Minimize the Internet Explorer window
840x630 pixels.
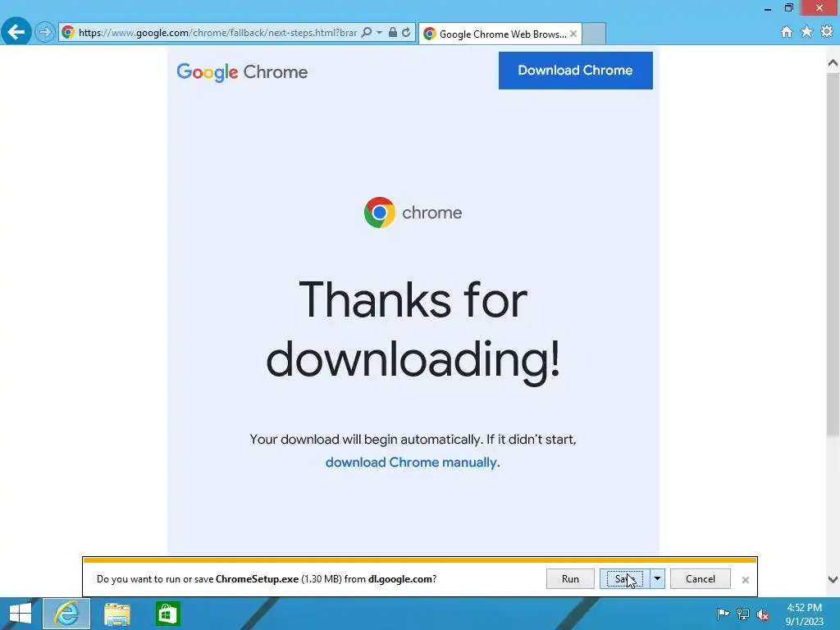tap(768, 8)
